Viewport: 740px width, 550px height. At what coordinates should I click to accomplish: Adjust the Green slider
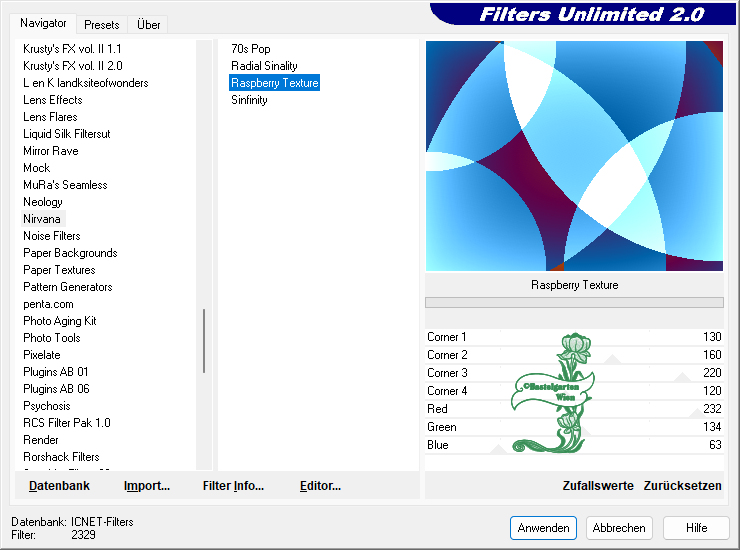[x=574, y=426]
